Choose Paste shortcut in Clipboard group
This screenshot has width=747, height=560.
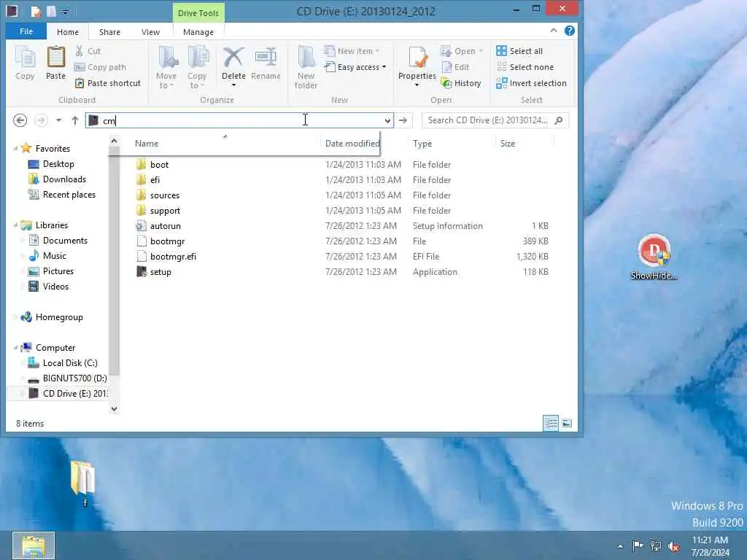coord(108,83)
